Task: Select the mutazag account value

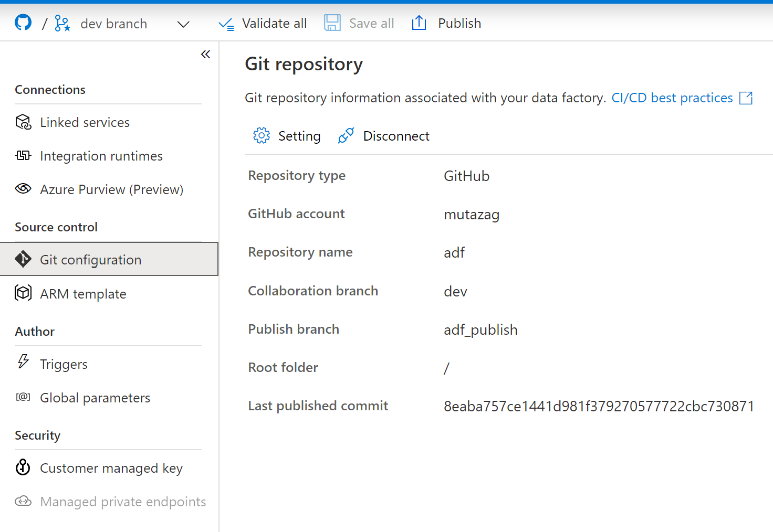Action: point(472,215)
